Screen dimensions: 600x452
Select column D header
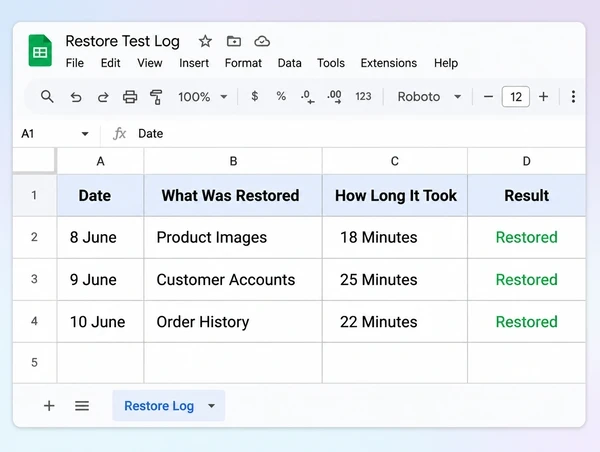(527, 161)
